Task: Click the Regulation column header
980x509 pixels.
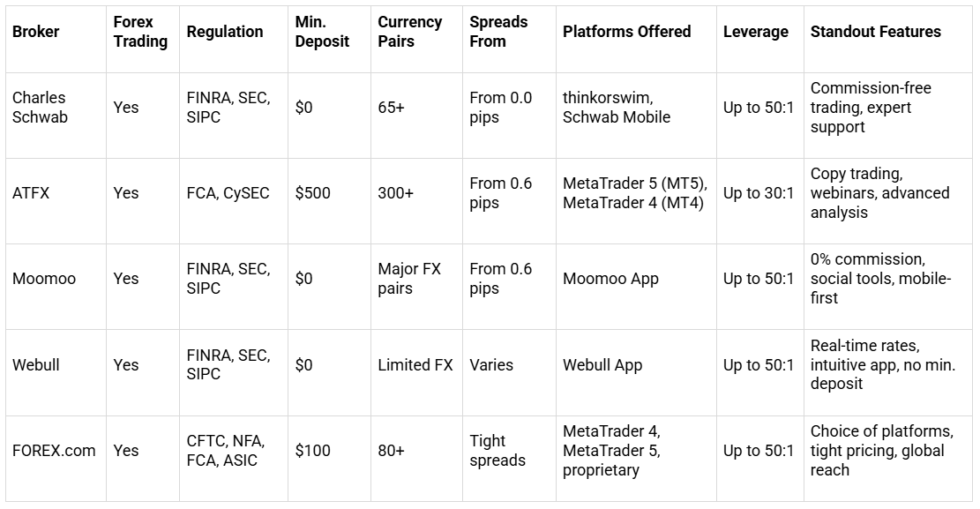Action: coord(224,32)
